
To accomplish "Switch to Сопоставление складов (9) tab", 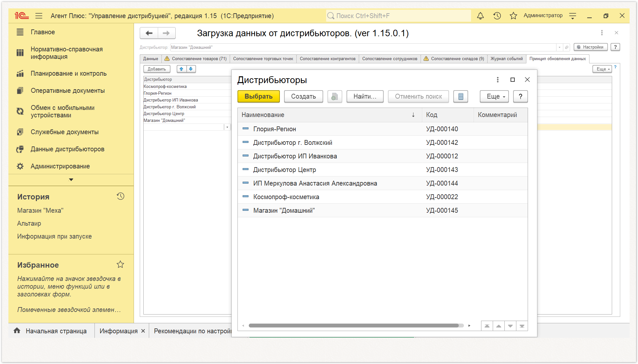I will click(x=454, y=59).
